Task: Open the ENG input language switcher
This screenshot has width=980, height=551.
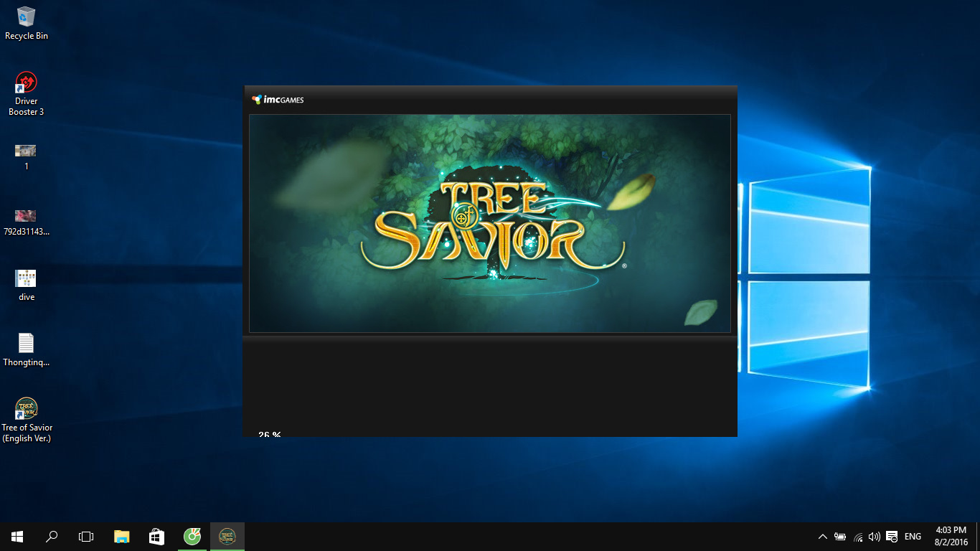Action: pyautogui.click(x=913, y=537)
